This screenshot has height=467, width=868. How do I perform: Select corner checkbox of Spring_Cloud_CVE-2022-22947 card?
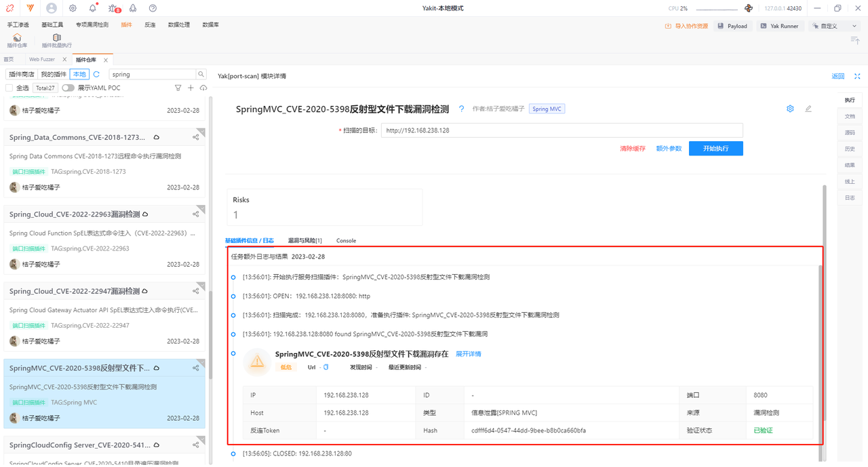pos(201,286)
